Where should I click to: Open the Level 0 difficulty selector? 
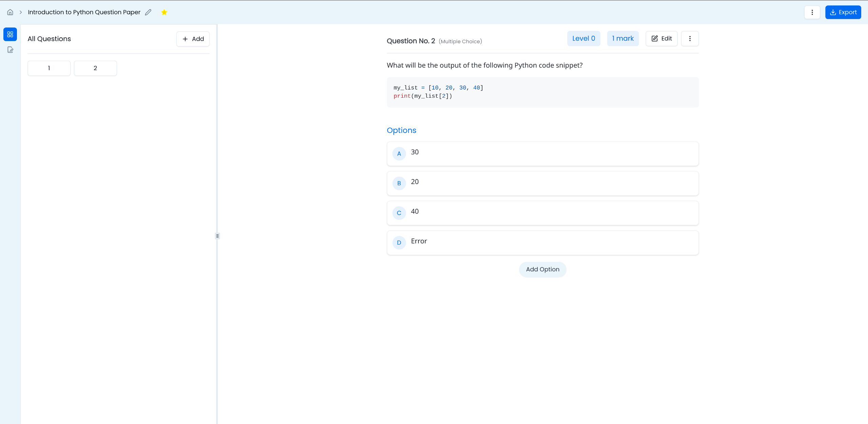(584, 38)
